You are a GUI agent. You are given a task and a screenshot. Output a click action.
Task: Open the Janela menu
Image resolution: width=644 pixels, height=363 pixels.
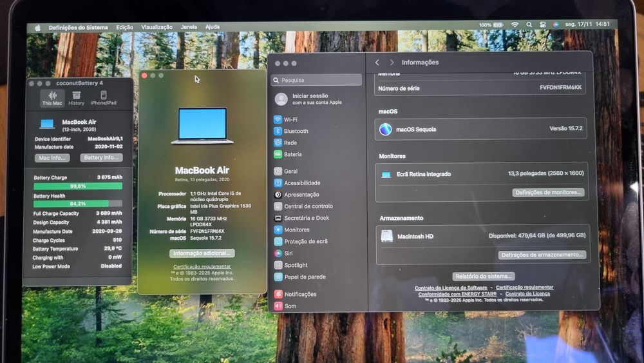click(189, 26)
